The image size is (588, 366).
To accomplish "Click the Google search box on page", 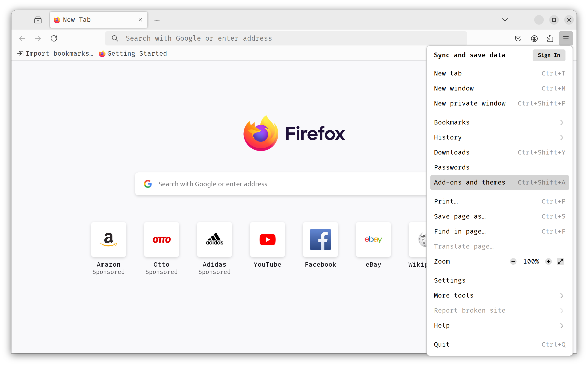I will pos(281,184).
